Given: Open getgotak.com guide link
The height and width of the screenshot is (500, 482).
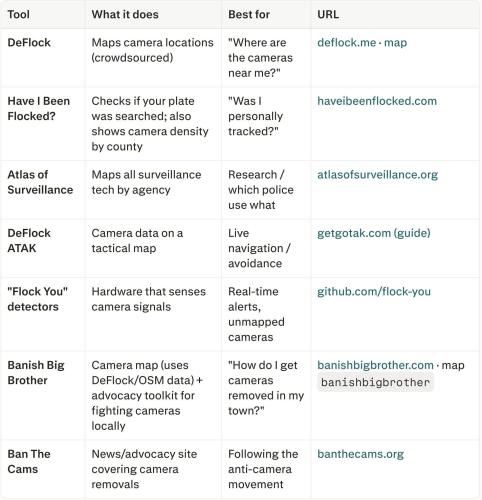Looking at the screenshot, I should click(x=374, y=233).
